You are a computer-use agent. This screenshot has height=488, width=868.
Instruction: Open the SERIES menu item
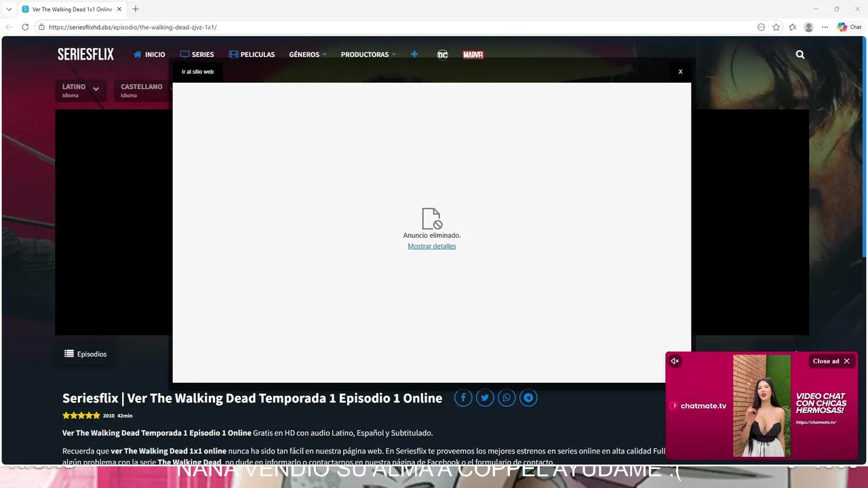click(197, 54)
